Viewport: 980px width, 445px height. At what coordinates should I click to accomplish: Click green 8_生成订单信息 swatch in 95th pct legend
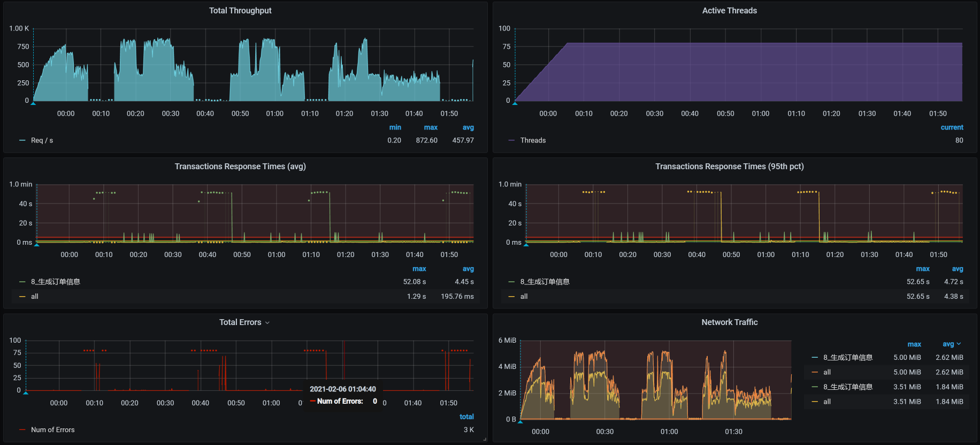511,282
